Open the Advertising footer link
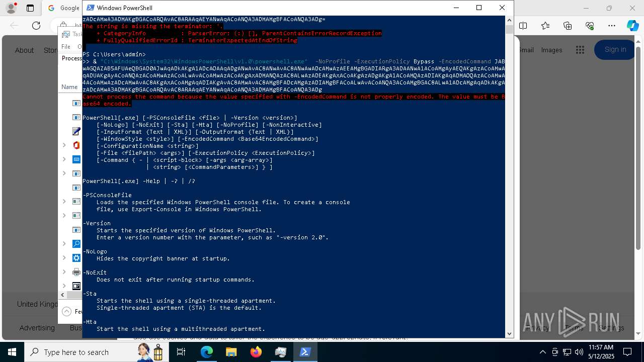 click(x=37, y=328)
